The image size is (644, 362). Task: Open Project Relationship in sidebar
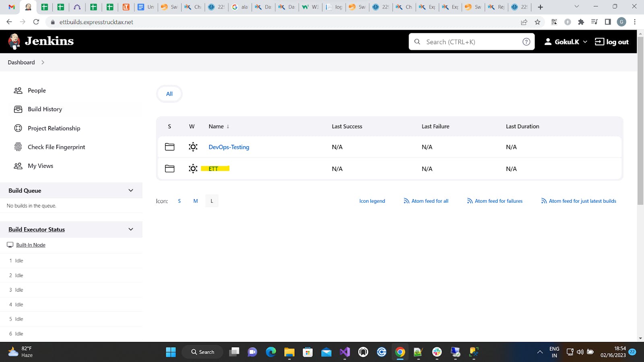click(54, 128)
